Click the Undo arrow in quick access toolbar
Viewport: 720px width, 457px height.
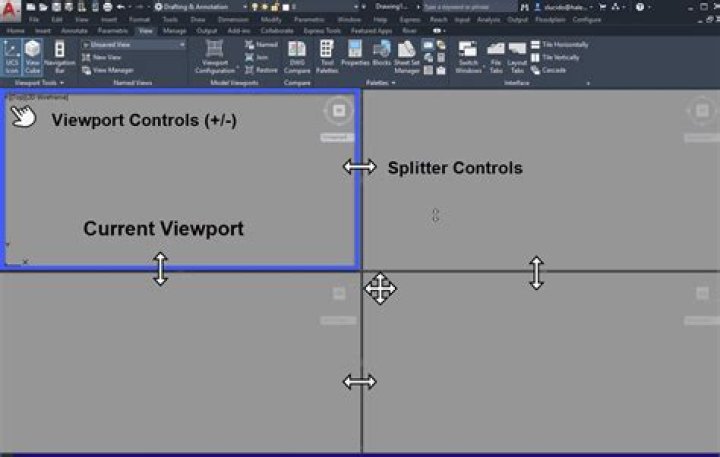(121, 7)
